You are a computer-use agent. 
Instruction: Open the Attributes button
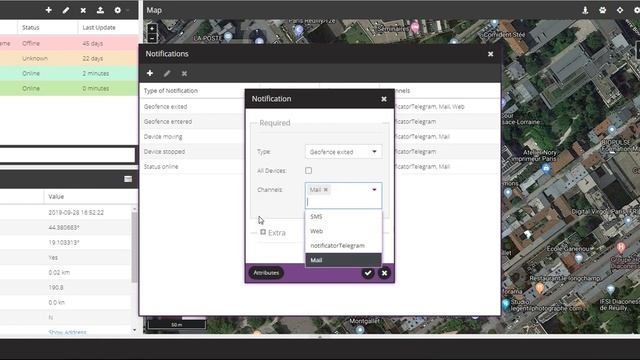coord(266,273)
